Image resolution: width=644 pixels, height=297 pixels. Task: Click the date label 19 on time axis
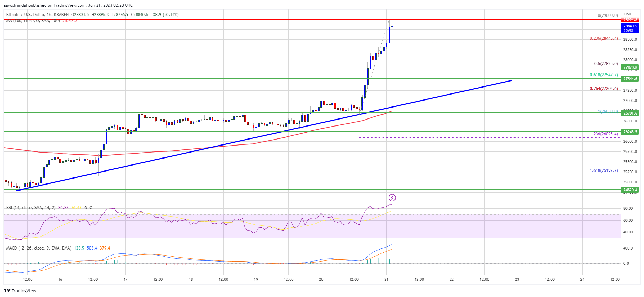pos(256,280)
